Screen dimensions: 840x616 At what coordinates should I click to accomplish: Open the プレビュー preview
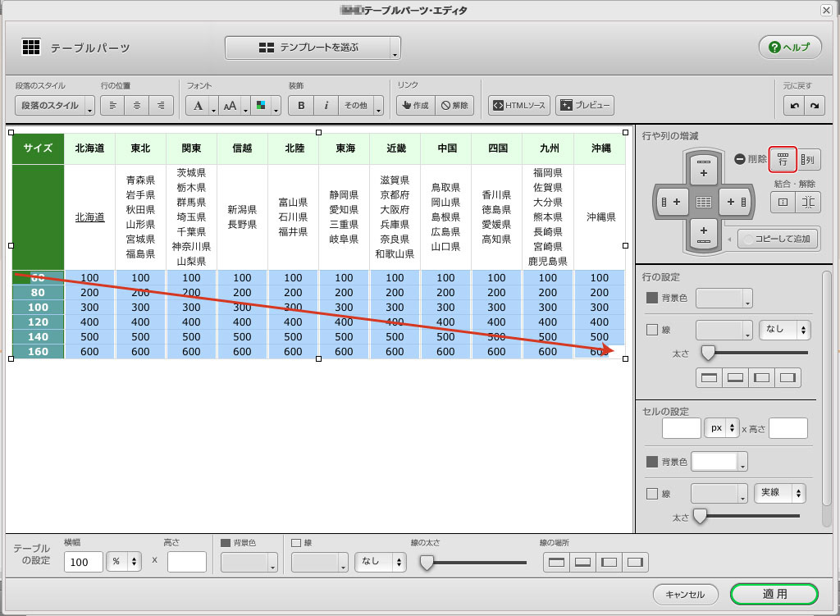[585, 106]
